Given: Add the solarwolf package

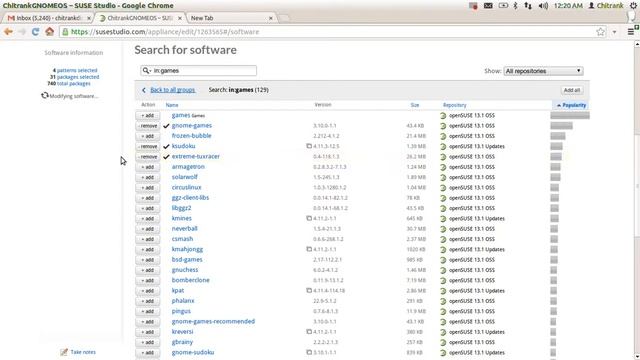Looking at the screenshot, I should 147,177.
